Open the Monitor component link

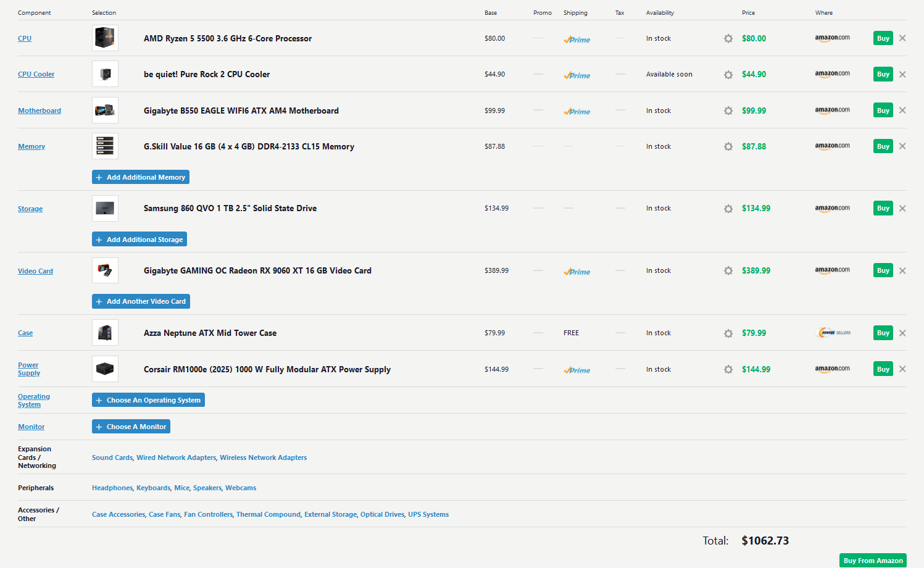(31, 427)
